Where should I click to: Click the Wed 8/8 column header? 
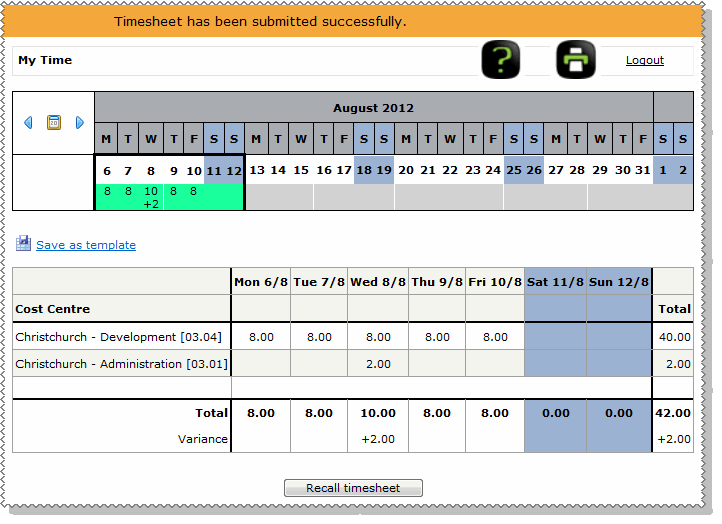coord(378,282)
